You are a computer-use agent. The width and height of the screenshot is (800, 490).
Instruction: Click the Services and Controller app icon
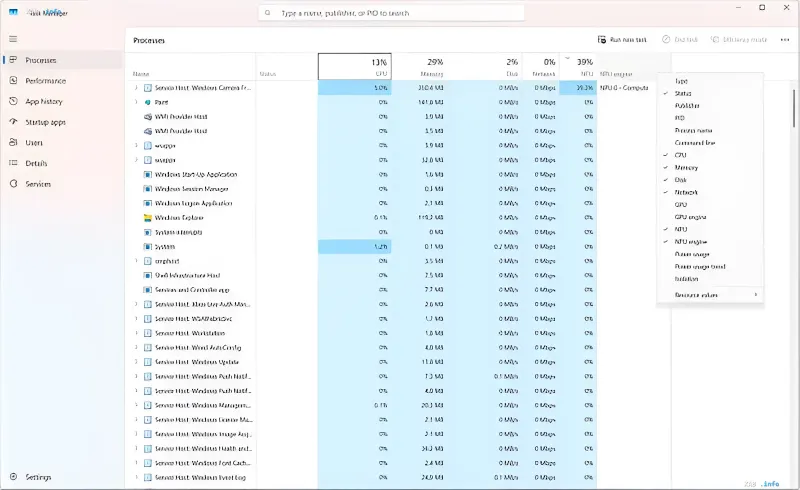pyautogui.click(x=147, y=289)
